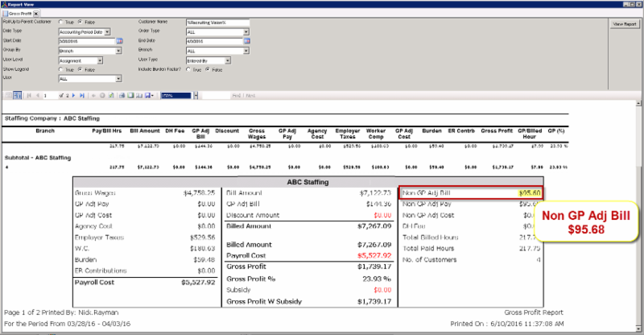The image size is (644, 335).
Task: Set Roll Up to Parent Customer to True
Action: point(61,22)
